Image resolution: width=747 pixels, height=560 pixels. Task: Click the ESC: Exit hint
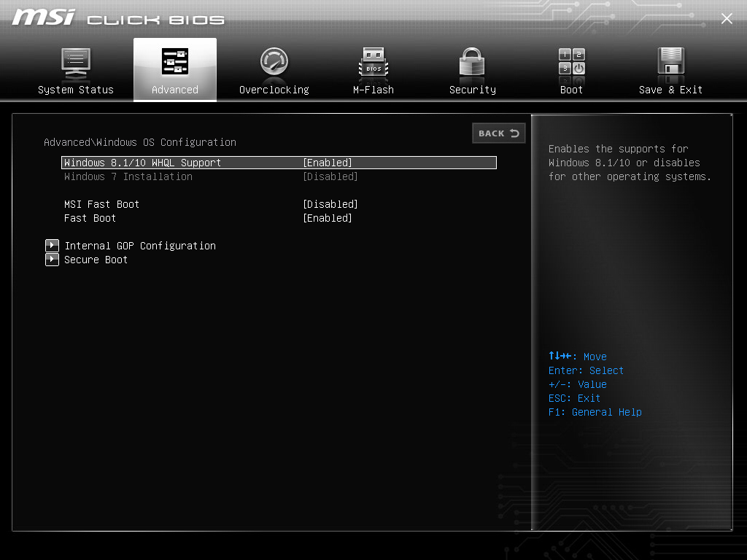pos(574,399)
